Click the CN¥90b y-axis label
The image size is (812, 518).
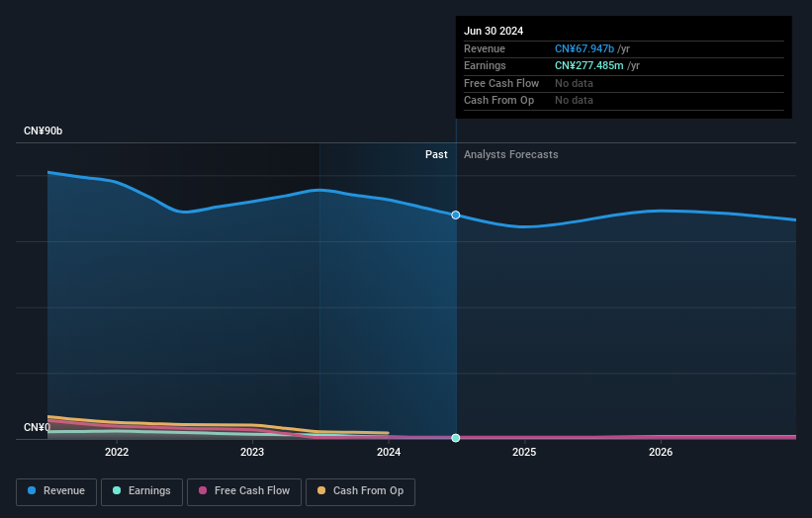(x=43, y=130)
